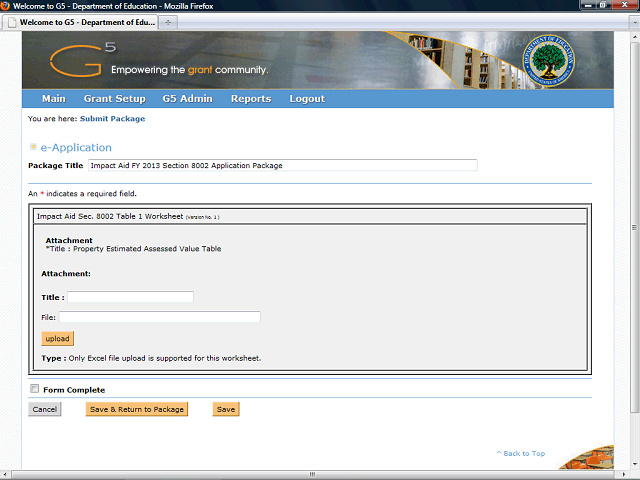
Task: Click the Save button
Action: click(x=226, y=409)
